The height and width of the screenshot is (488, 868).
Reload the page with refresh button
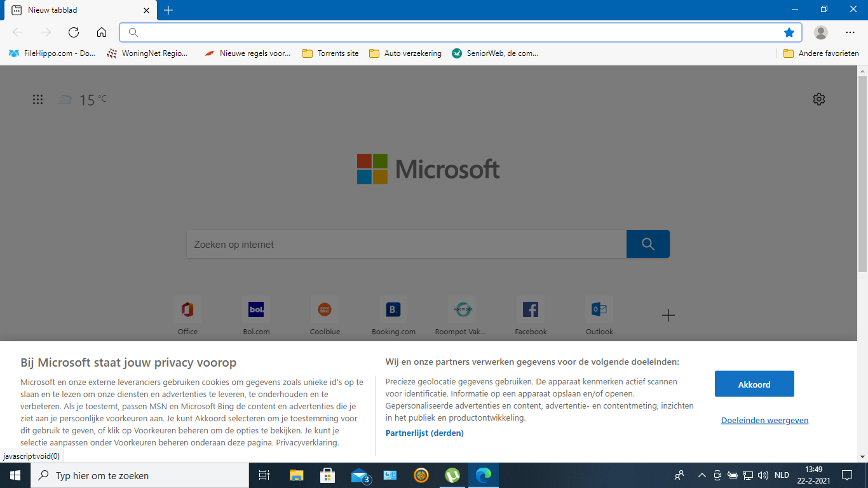(74, 32)
